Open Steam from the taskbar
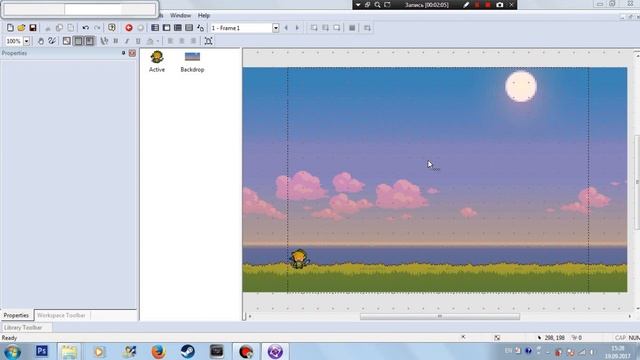The image size is (640, 360). [x=187, y=351]
